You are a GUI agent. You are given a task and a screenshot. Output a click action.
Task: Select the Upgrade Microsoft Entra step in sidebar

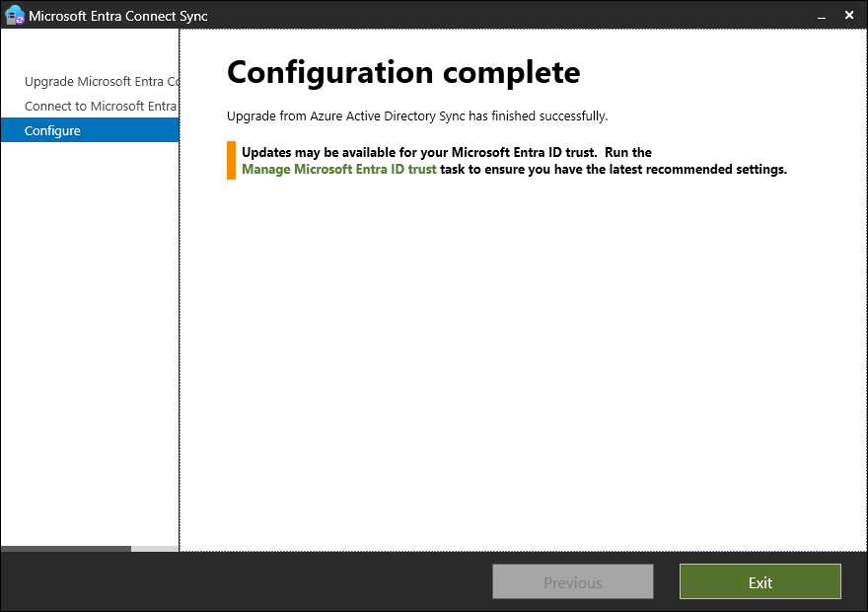pyautogui.click(x=102, y=81)
